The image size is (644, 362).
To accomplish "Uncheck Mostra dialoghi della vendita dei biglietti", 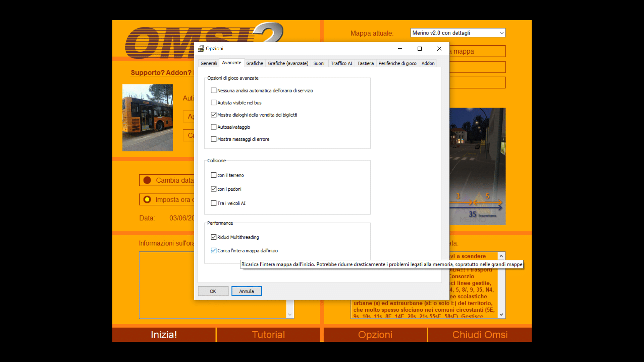I will click(x=214, y=115).
